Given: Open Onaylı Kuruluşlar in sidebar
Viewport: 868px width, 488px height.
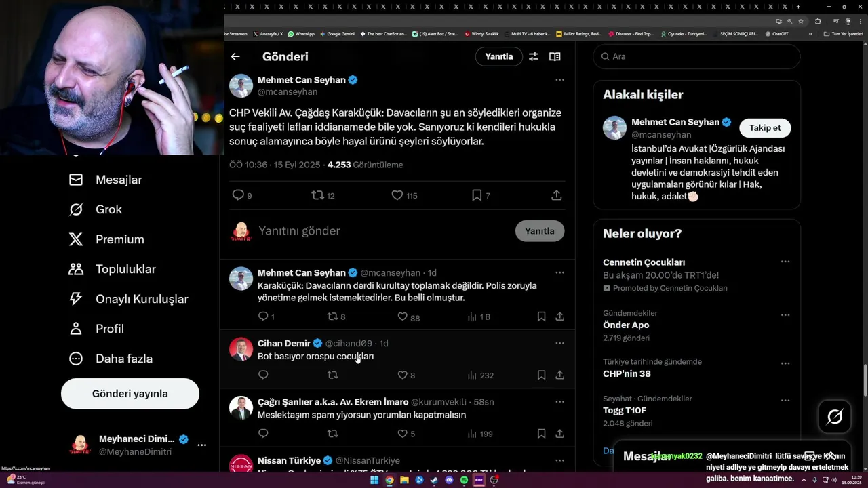Looking at the screenshot, I should [128, 299].
